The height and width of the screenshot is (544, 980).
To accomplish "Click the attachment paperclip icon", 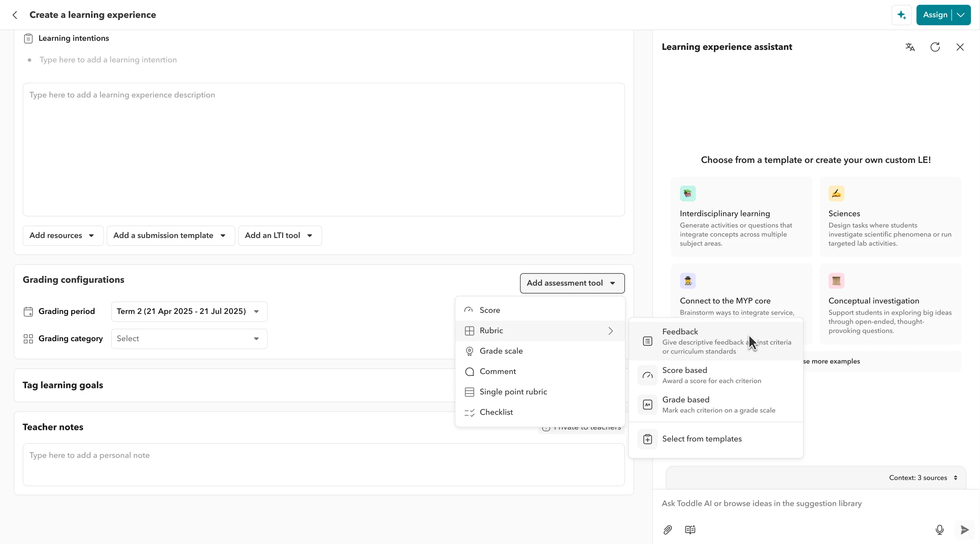I will 668,530.
